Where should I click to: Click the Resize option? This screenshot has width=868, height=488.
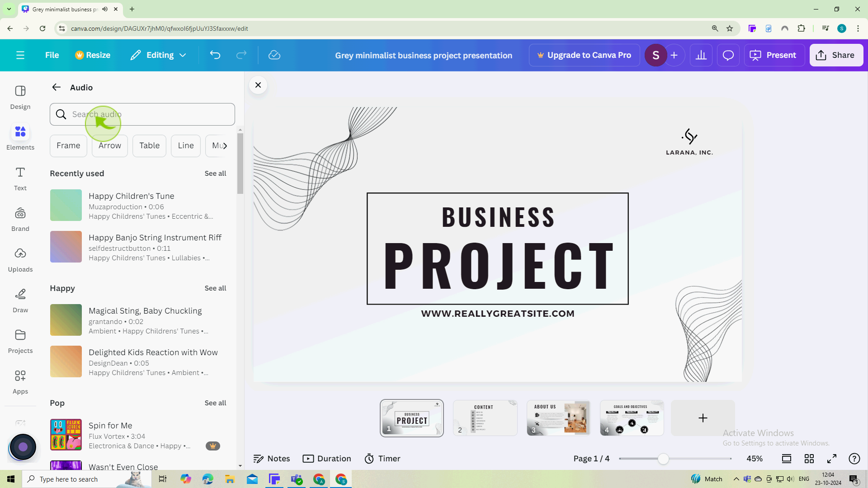click(x=93, y=55)
